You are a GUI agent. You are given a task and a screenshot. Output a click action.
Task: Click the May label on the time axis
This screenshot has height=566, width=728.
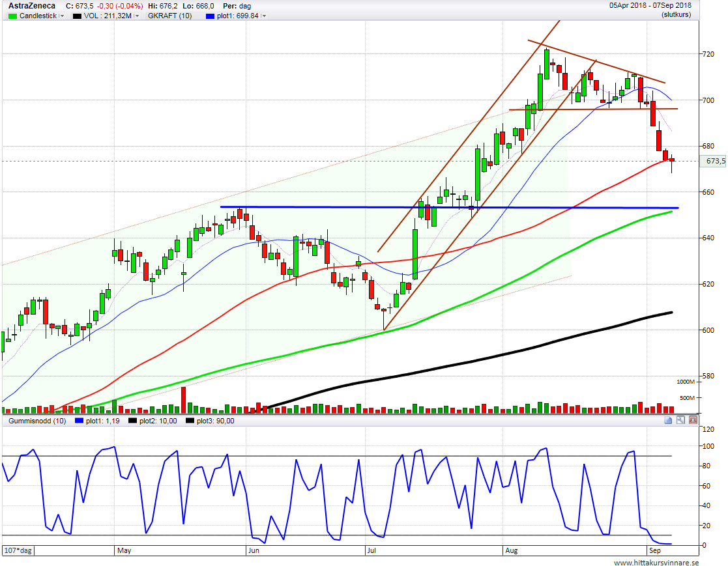(124, 550)
